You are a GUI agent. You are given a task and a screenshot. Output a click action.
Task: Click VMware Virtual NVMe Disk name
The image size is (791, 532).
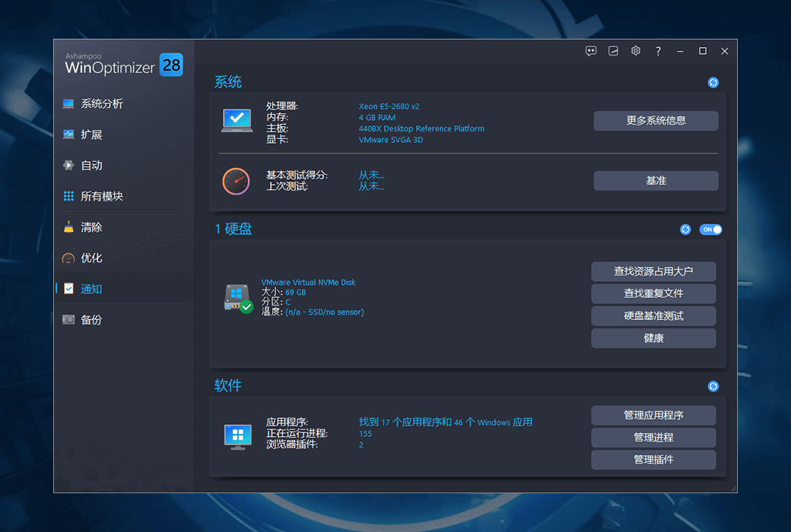point(308,283)
